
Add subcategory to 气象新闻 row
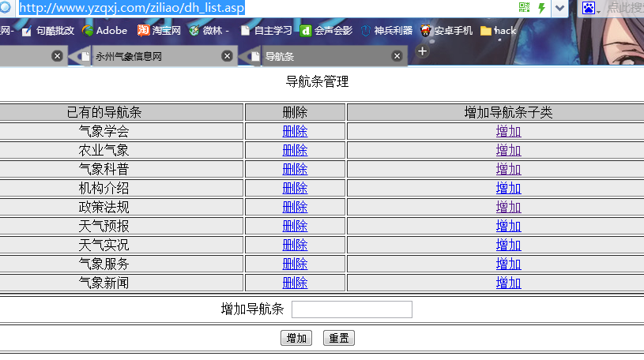tap(508, 283)
